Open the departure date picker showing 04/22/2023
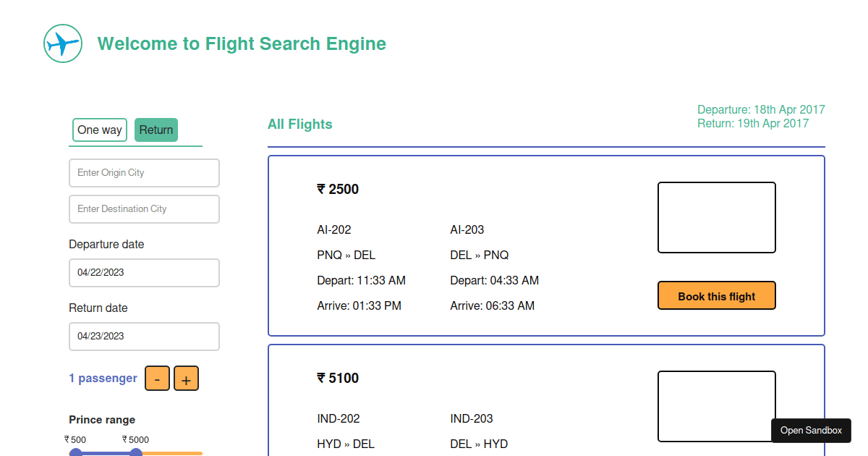The width and height of the screenshot is (868, 456). (144, 273)
